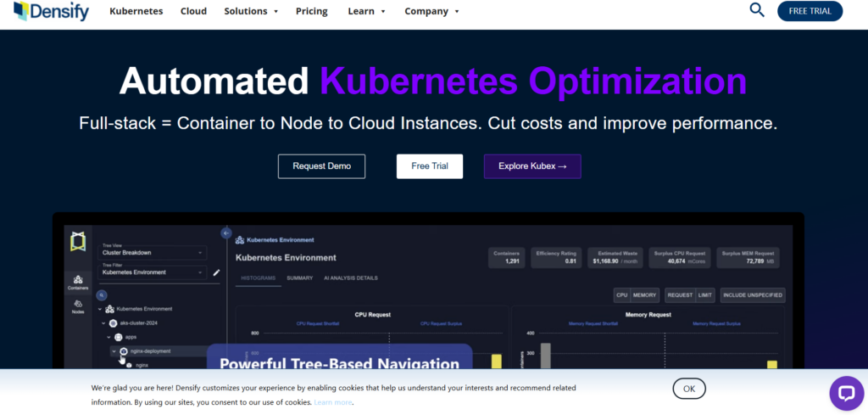Toggle the REQUEST chart filter
Image resolution: width=868 pixels, height=415 pixels.
[x=680, y=295]
